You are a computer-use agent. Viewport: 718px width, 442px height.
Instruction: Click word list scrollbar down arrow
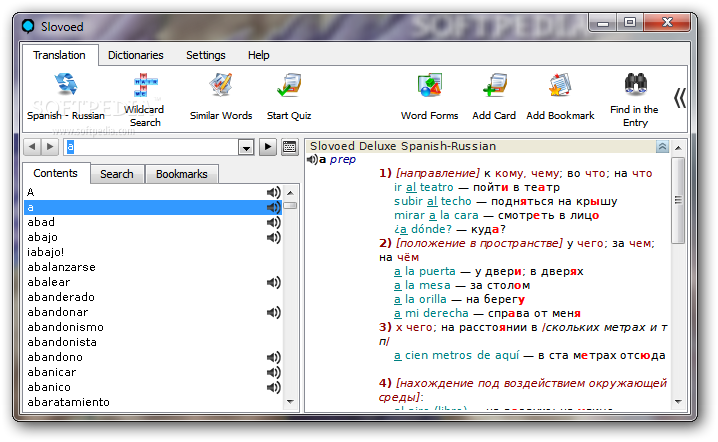290,402
